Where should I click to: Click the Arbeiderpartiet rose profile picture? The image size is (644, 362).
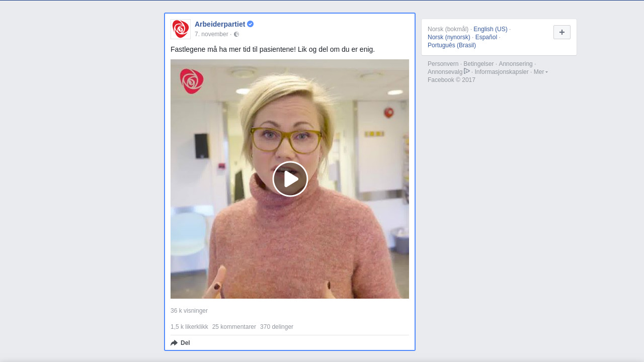(x=181, y=29)
